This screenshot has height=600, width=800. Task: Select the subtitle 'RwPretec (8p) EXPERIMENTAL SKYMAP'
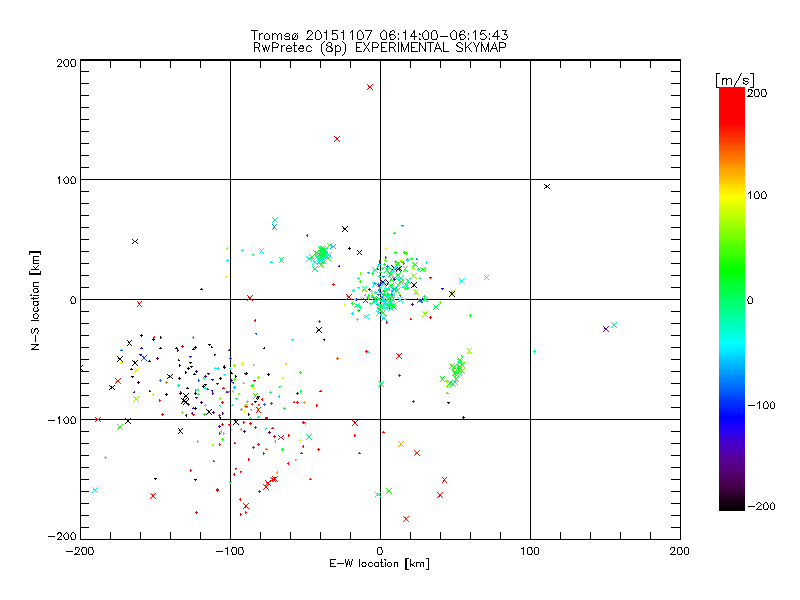pyautogui.click(x=380, y=47)
